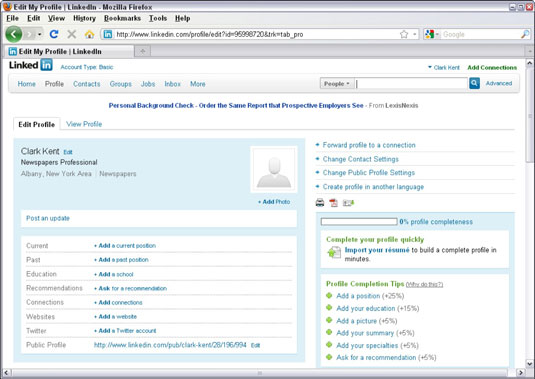Click the Google search box field
The width and height of the screenshot is (535, 379).
(480, 34)
